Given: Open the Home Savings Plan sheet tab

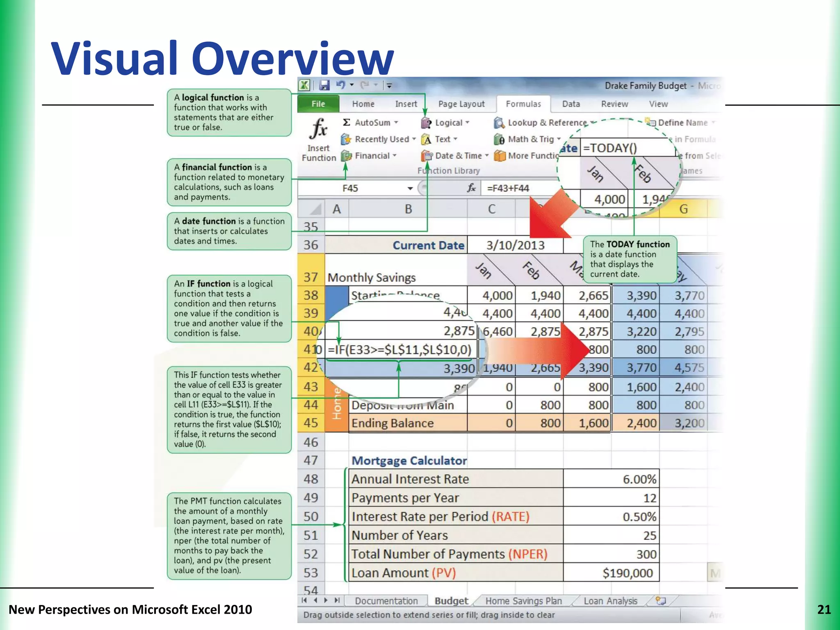Looking at the screenshot, I should tap(524, 601).
